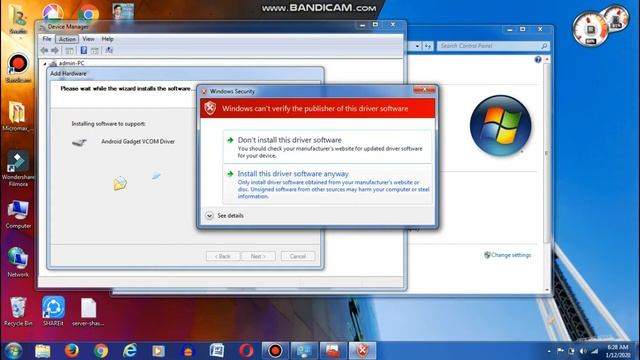
Task: Open Computer desktop icon
Action: (x=18, y=213)
